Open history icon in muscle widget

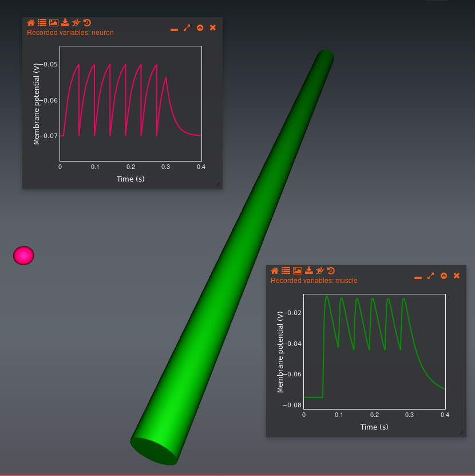[331, 271]
